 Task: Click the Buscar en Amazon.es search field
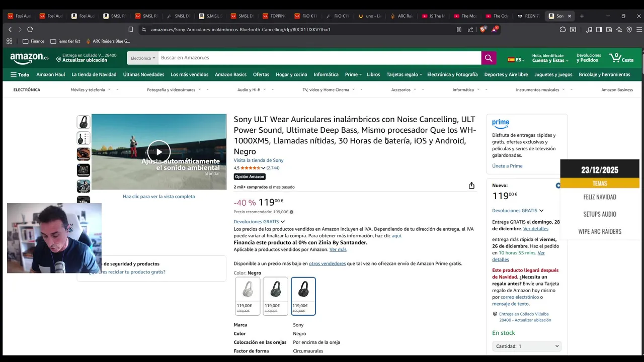(319, 58)
